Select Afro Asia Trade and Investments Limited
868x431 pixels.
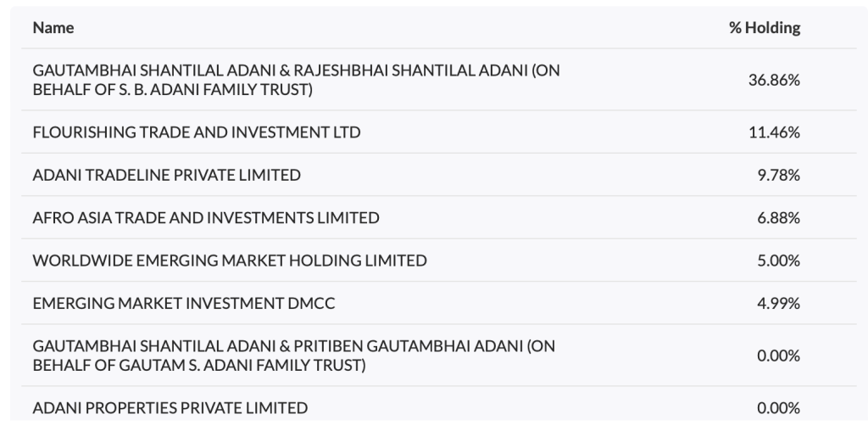click(206, 217)
